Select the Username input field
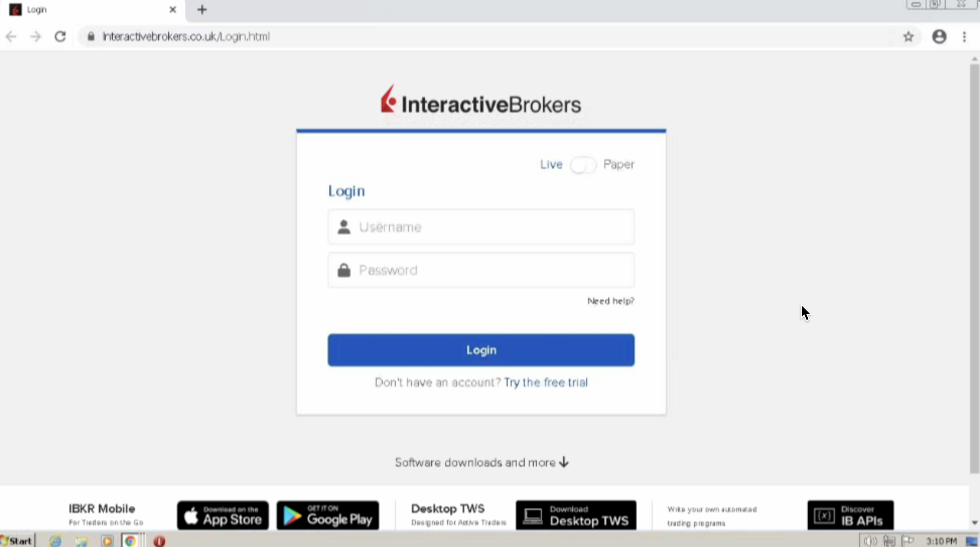This screenshot has height=547, width=980. (480, 227)
